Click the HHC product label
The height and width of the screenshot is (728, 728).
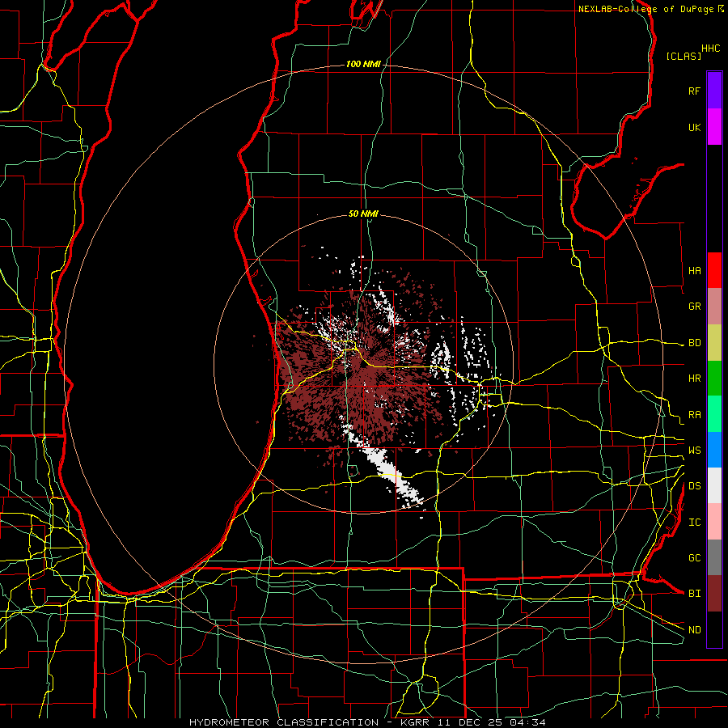[710, 49]
